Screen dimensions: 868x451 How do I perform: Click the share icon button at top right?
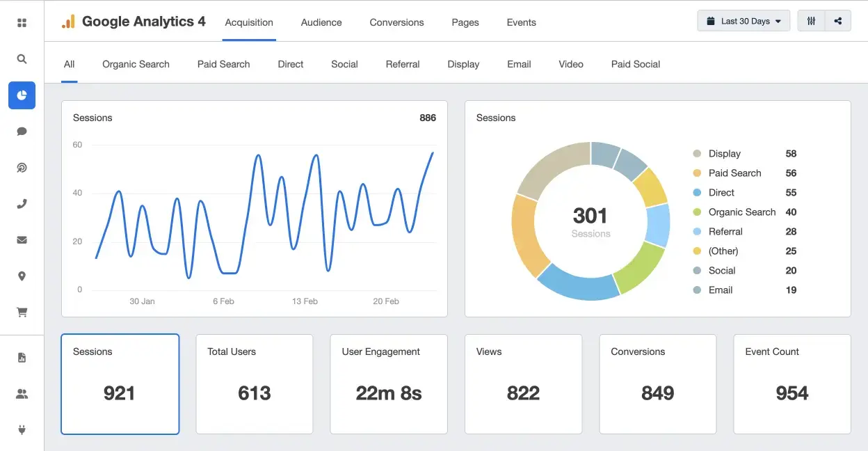[838, 21]
